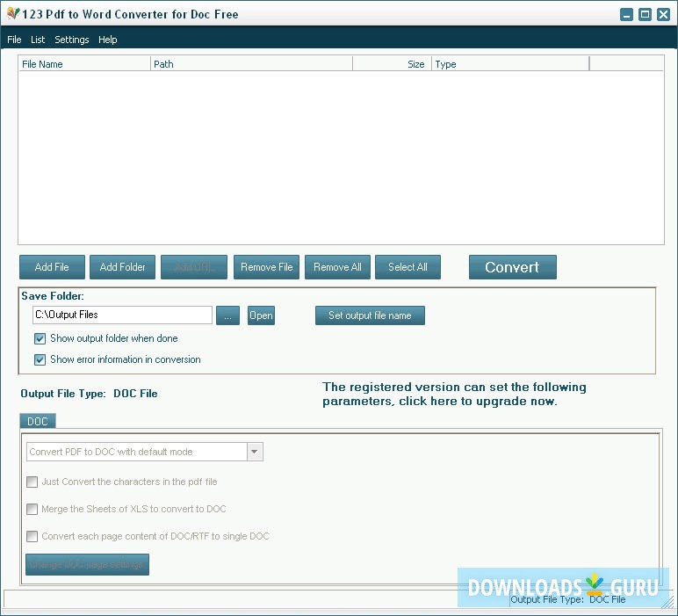Screen dimensions: 678x616
Task: Click the disabled Add URL button
Action: pos(194,267)
